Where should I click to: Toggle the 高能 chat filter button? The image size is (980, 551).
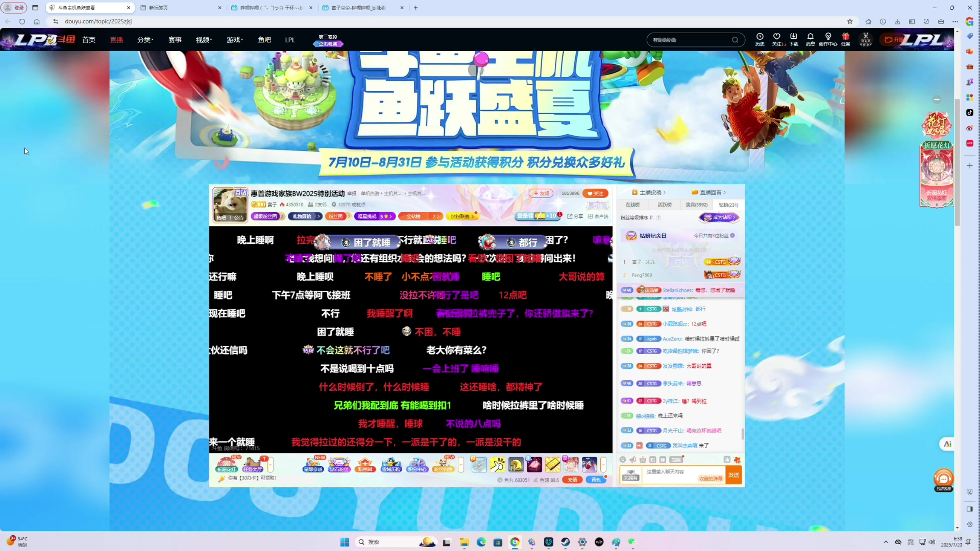676,460
